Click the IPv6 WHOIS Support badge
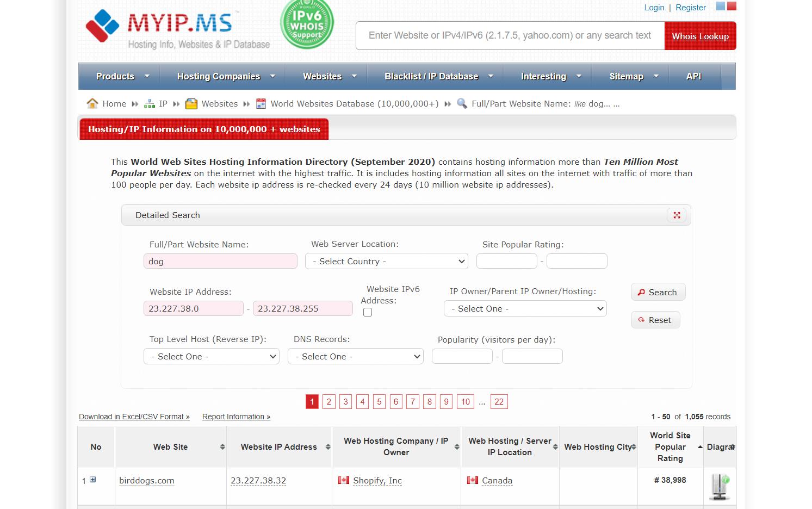The width and height of the screenshot is (812, 509). [x=307, y=24]
